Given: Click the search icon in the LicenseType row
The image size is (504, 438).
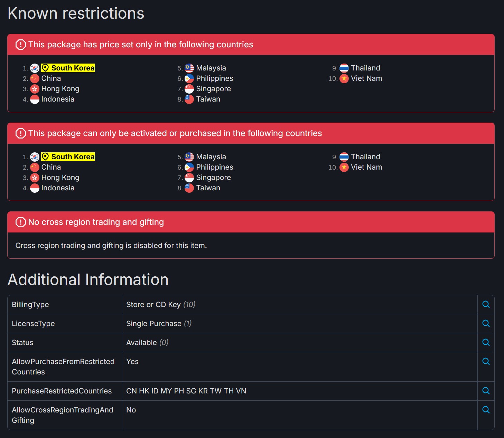Looking at the screenshot, I should pos(486,323).
